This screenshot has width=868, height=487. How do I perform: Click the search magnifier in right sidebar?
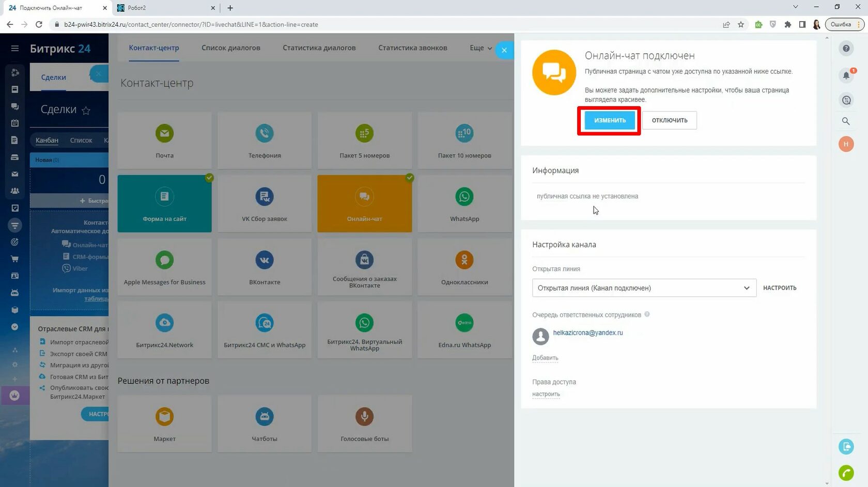[846, 121]
